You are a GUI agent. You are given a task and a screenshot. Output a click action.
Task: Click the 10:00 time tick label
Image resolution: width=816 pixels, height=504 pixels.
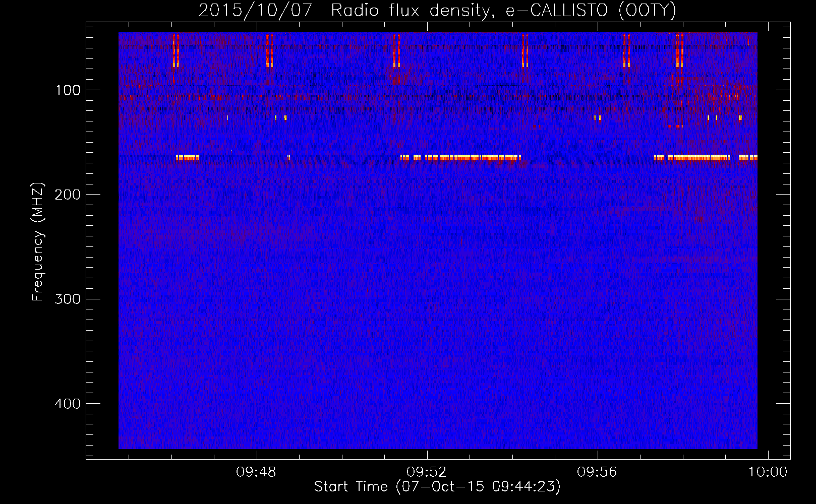(768, 472)
